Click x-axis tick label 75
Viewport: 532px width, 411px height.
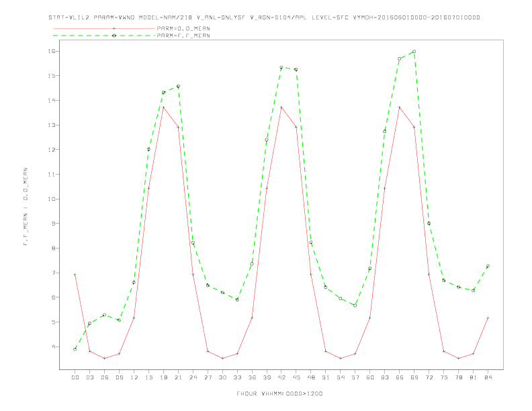pyautogui.click(x=444, y=377)
